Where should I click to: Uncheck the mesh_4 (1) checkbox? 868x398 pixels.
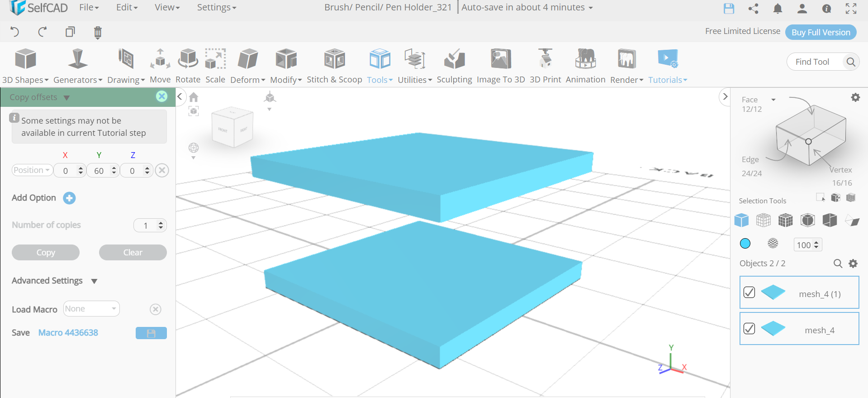coord(749,293)
